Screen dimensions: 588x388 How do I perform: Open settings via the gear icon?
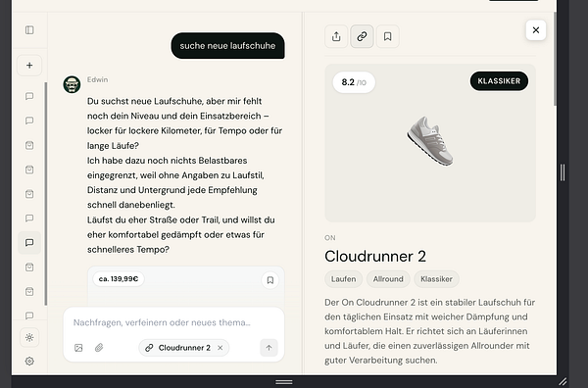29,361
